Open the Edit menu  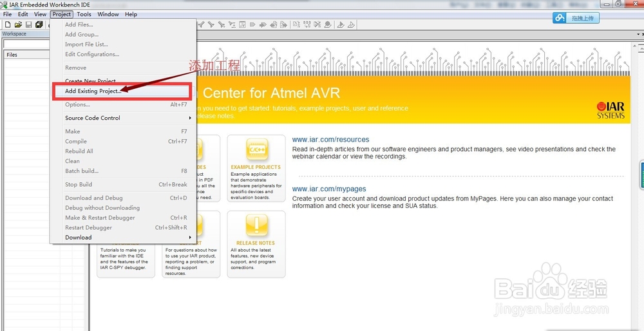coord(23,14)
